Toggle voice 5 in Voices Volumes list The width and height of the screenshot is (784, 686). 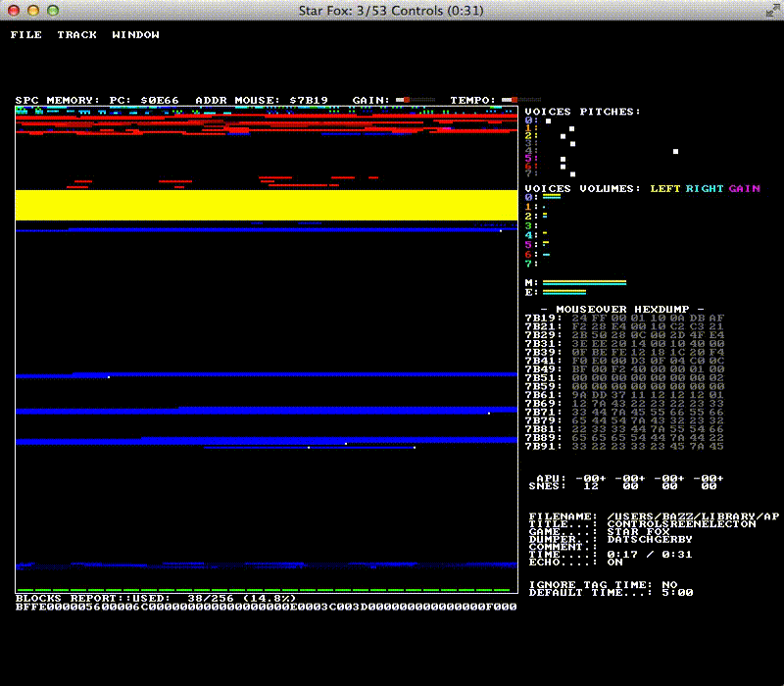[529, 244]
